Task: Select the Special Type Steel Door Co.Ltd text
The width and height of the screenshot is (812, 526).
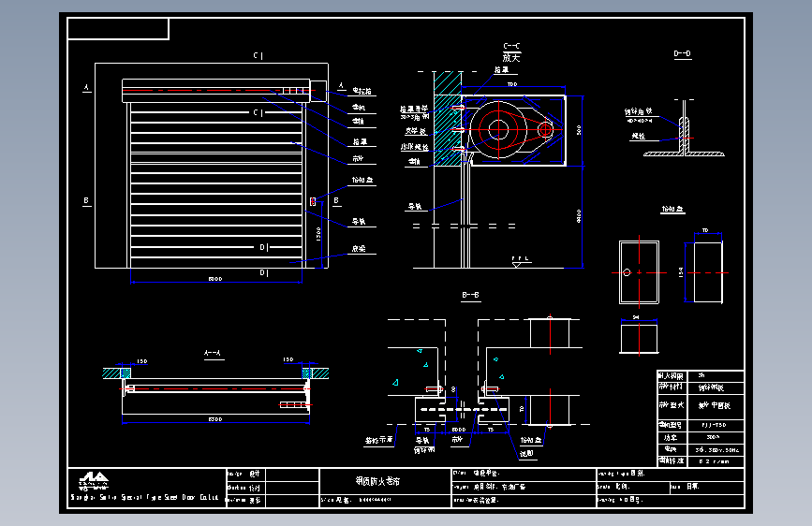Action: tap(170, 498)
